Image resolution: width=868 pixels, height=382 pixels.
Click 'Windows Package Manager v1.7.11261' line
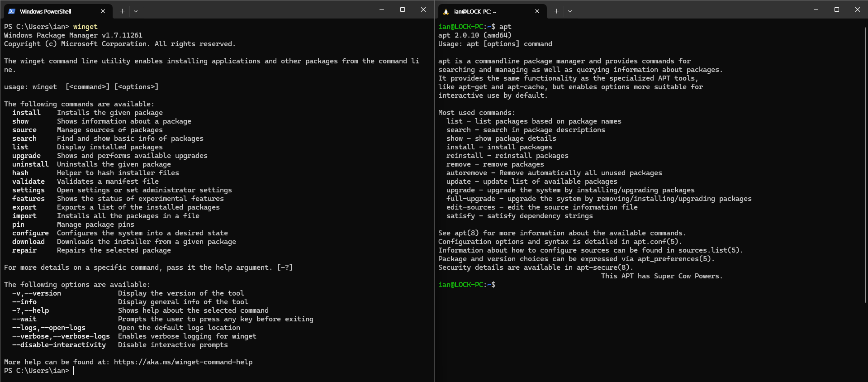tap(73, 35)
